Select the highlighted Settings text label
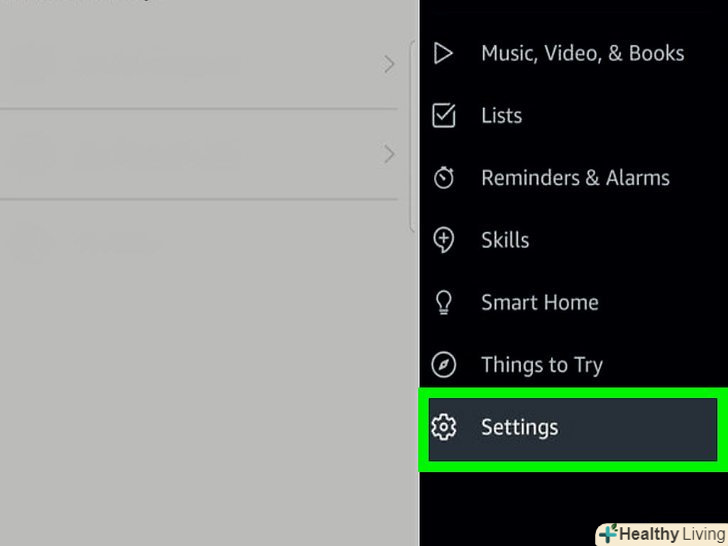728x546 pixels. click(x=519, y=427)
